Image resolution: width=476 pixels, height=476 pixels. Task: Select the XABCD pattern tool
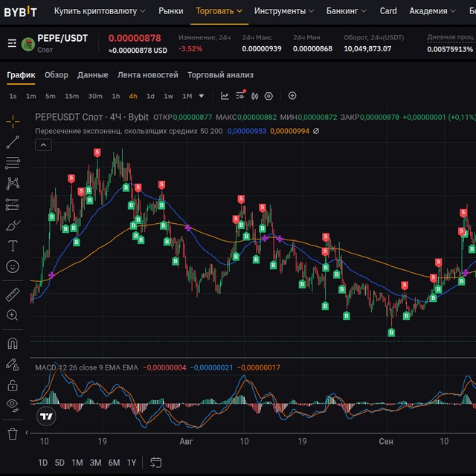click(13, 184)
